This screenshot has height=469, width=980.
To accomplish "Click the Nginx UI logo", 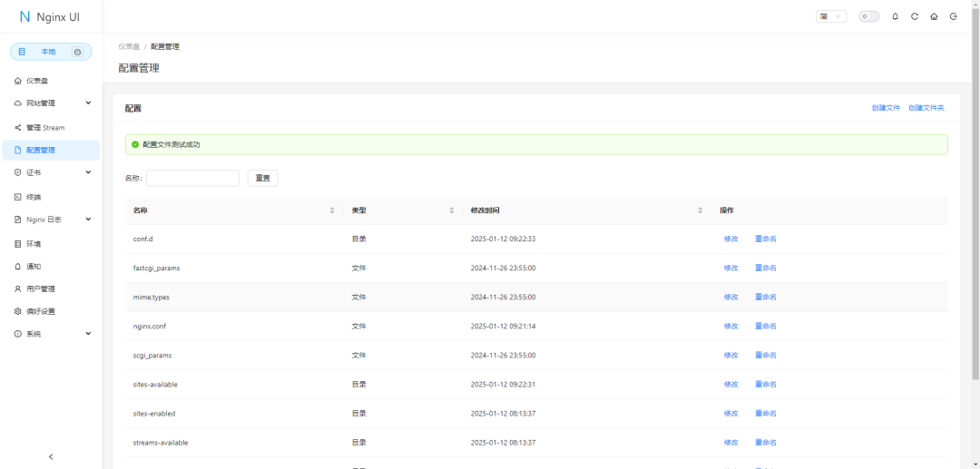I will point(50,16).
